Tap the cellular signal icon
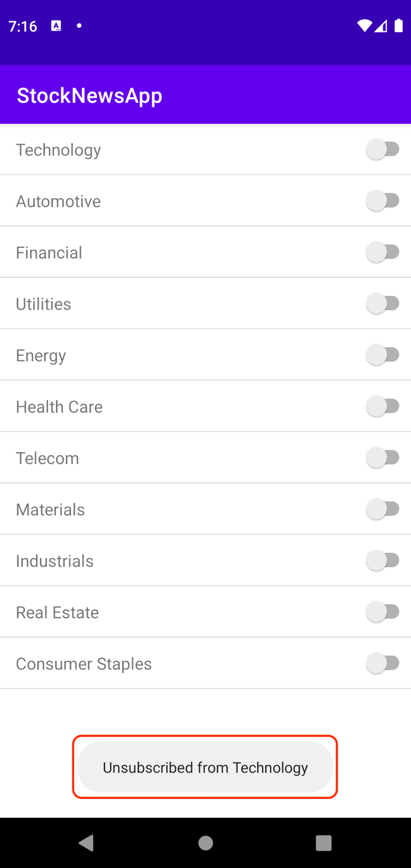Viewport: 411px width, 868px height. (381, 26)
